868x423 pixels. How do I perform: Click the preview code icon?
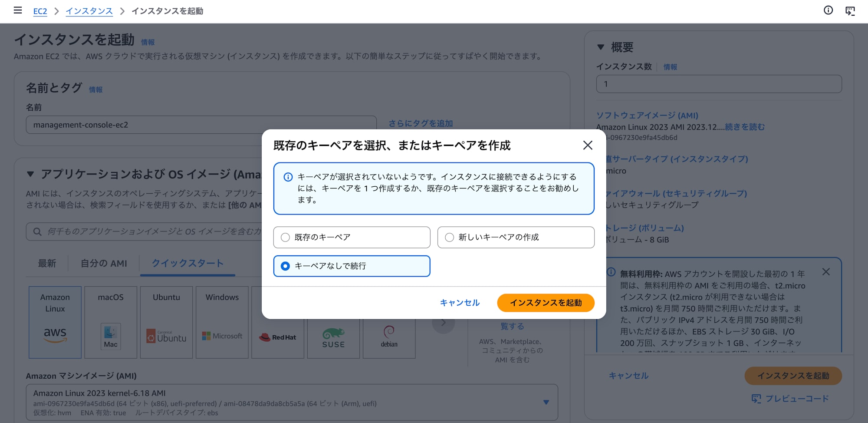(x=756, y=399)
